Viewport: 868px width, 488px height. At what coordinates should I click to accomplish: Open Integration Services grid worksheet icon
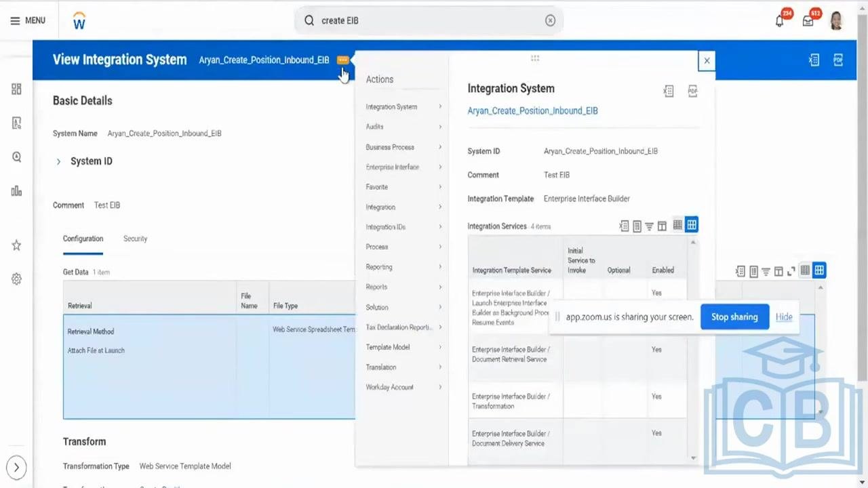(637, 226)
